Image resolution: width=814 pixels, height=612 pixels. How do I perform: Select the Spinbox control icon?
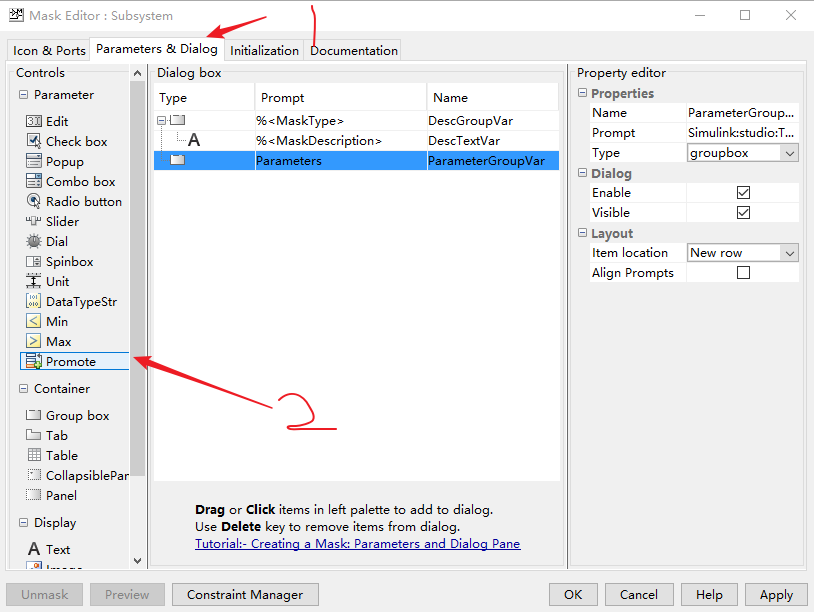pyautogui.click(x=34, y=261)
